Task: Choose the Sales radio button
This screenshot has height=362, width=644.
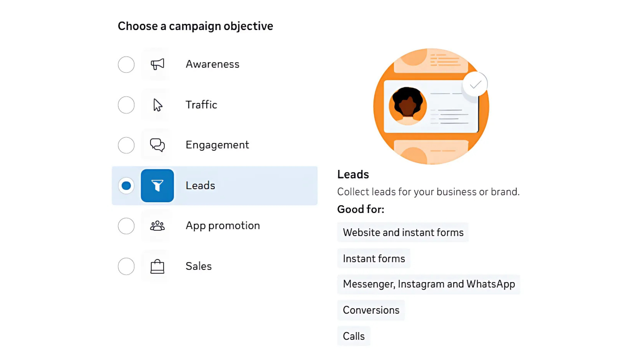Action: [x=126, y=266]
